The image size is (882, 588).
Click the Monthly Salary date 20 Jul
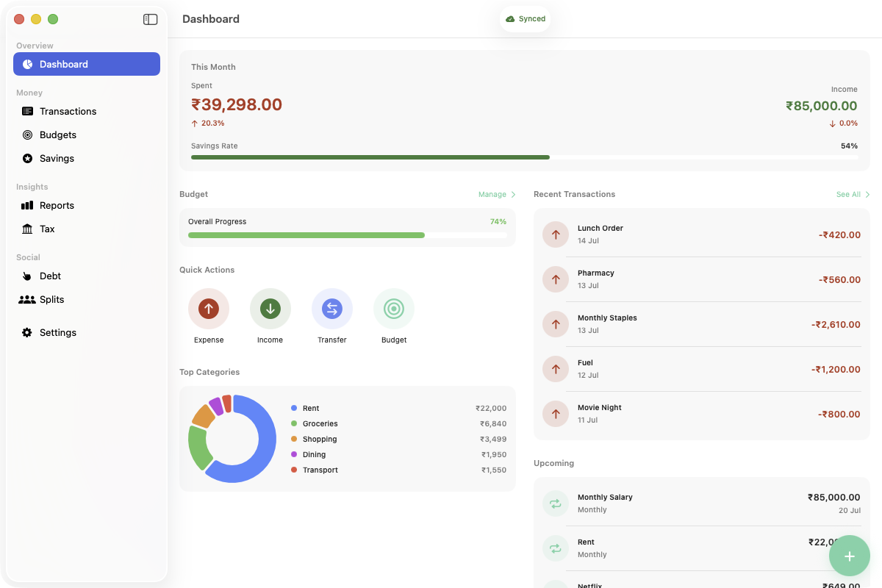click(850, 510)
